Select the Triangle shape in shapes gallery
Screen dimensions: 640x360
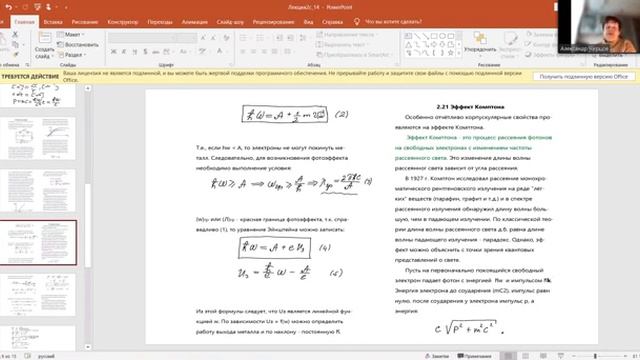coord(408,44)
